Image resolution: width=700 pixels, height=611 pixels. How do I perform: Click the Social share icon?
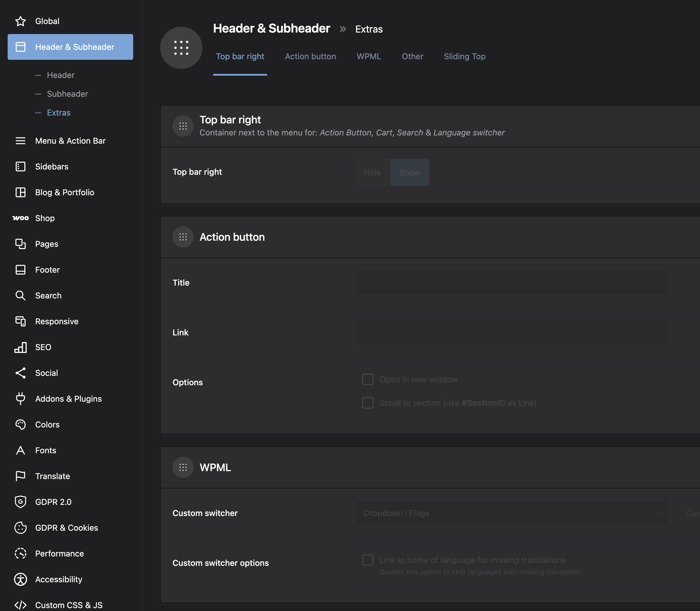(21, 373)
